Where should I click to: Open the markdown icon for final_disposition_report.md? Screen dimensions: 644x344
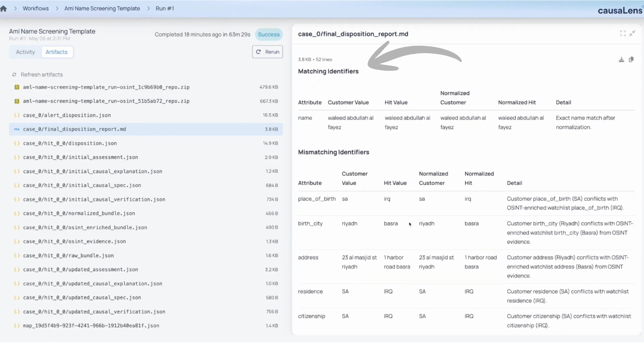(x=16, y=129)
